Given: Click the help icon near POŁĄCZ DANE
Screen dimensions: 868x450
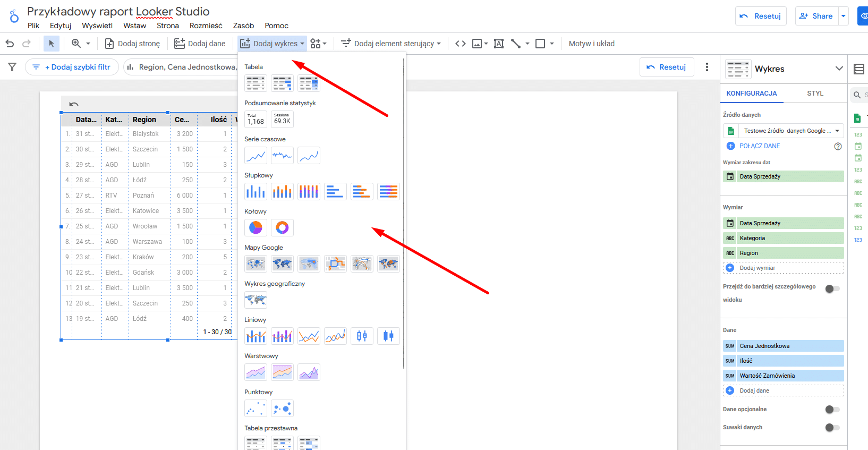Looking at the screenshot, I should [838, 146].
